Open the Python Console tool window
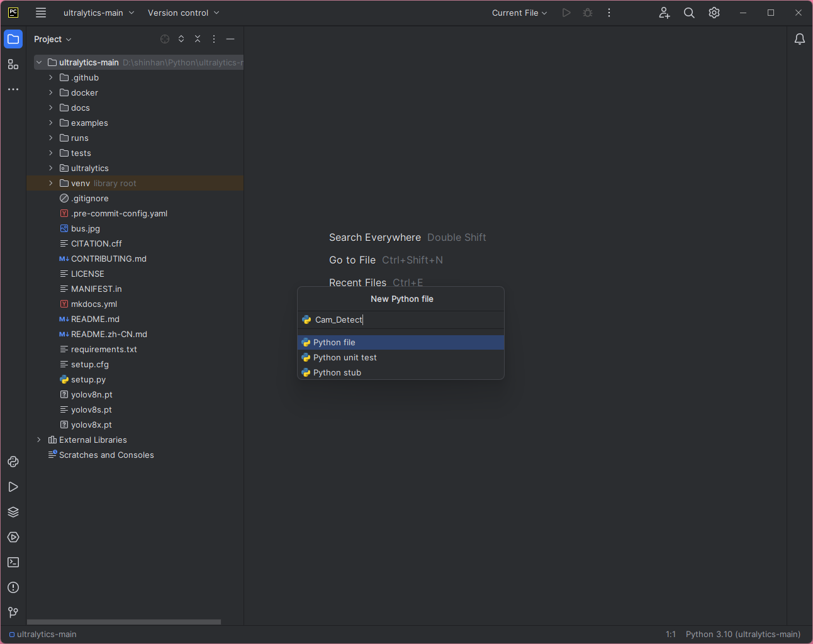Screen dimensions: 813x644 13,462
